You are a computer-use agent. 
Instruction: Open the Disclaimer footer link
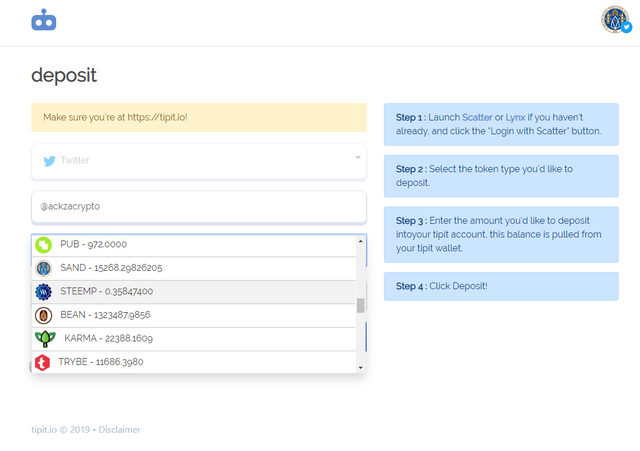119,430
